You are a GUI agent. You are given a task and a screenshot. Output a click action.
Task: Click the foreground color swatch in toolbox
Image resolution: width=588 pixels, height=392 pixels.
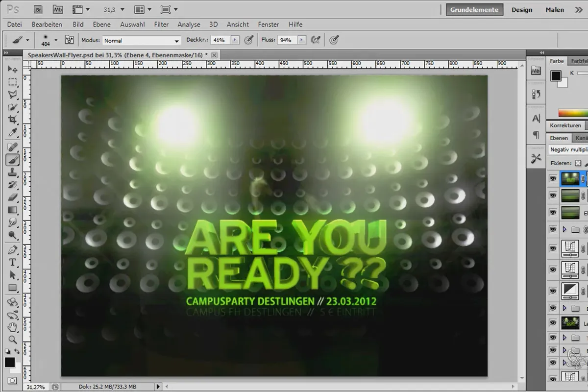[x=10, y=363]
